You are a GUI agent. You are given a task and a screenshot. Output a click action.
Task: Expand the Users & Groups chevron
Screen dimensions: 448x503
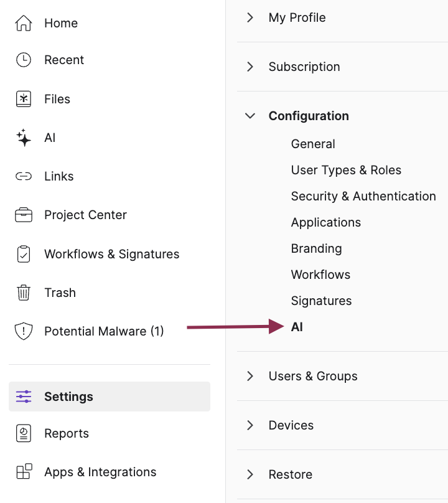[250, 376]
